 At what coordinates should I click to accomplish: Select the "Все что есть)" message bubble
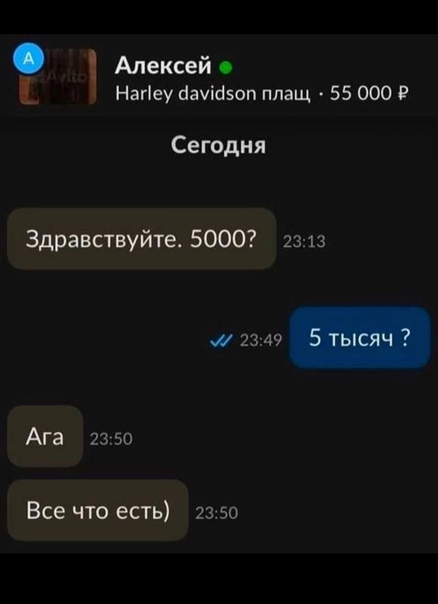pyautogui.click(x=98, y=510)
